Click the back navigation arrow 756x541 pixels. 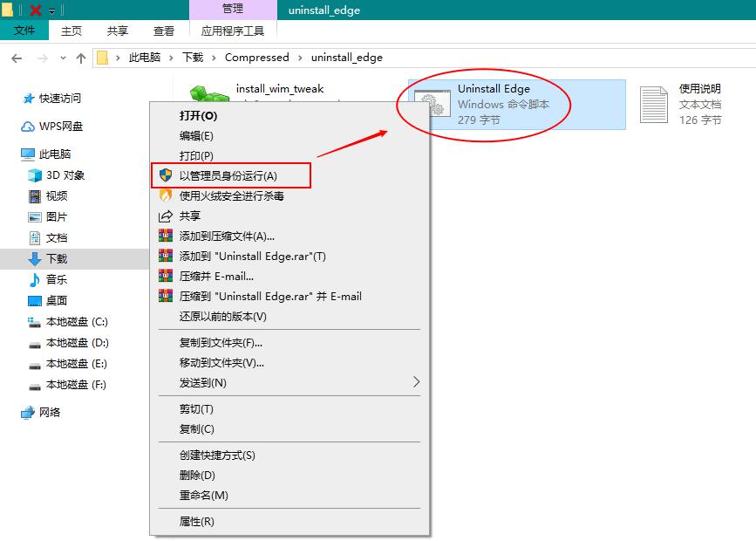click(x=17, y=58)
